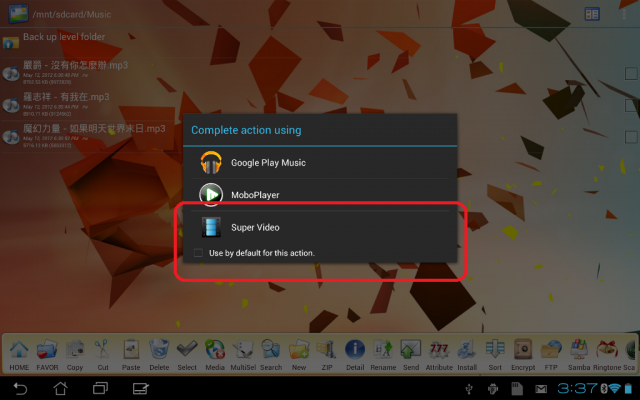Check the box for 嚴爵 mp3 file

(x=631, y=73)
